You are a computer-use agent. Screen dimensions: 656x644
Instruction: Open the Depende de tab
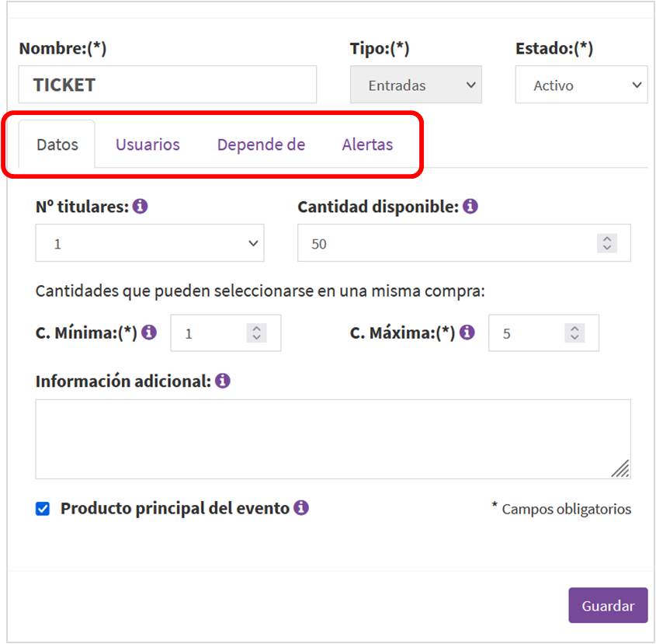point(261,144)
